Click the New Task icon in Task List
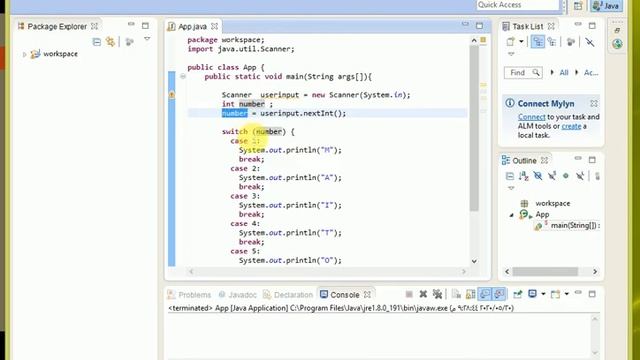 [511, 42]
